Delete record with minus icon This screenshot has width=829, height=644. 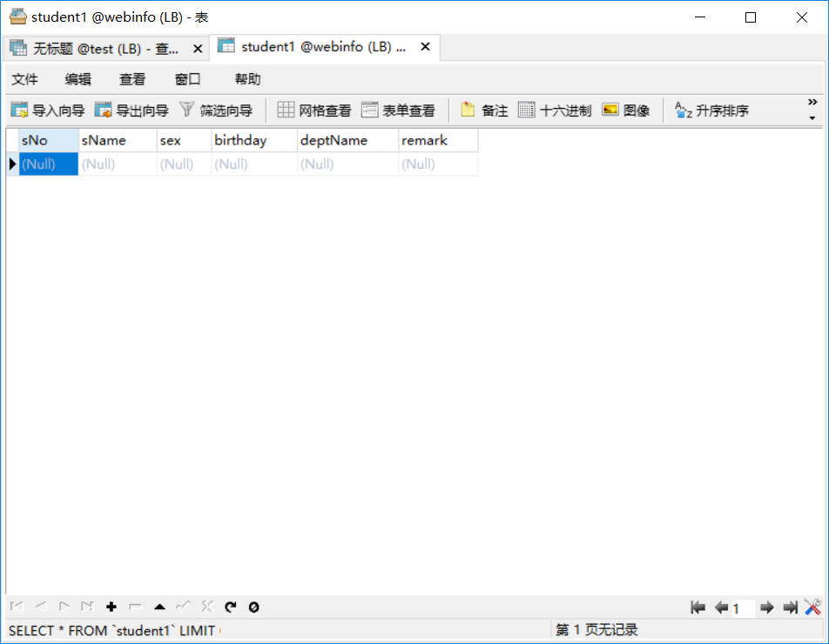pyautogui.click(x=135, y=607)
